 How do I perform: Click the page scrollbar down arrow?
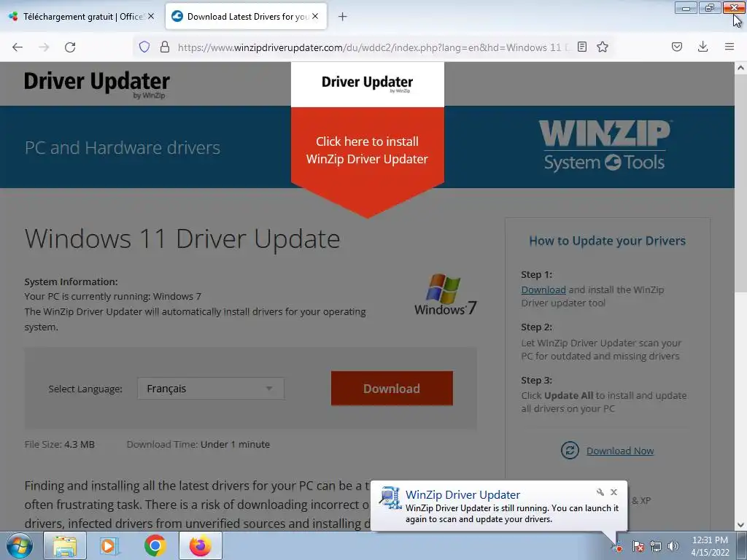[740, 525]
